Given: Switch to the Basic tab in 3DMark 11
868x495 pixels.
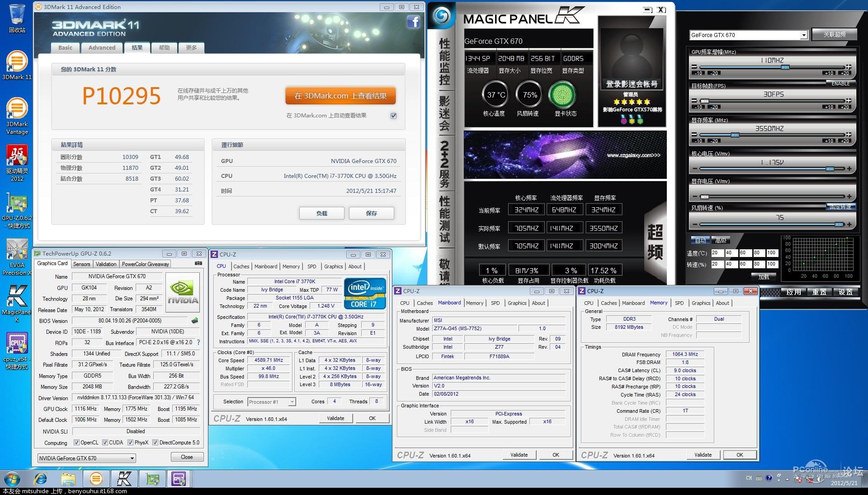Looking at the screenshot, I should (65, 47).
